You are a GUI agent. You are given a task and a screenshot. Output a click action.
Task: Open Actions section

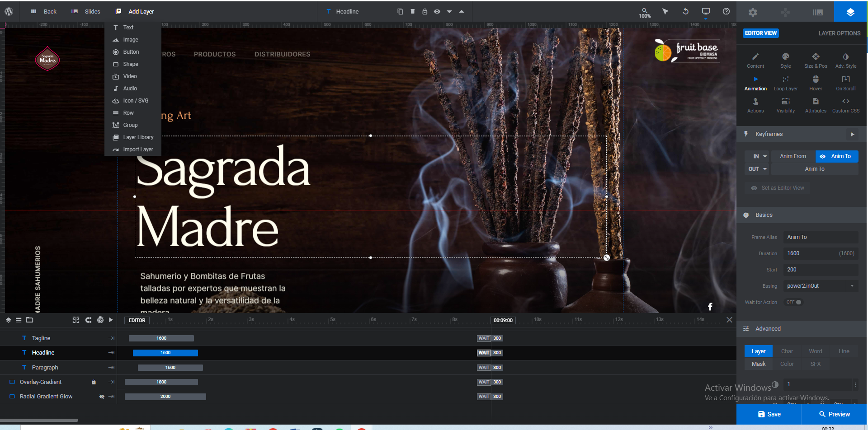click(755, 105)
